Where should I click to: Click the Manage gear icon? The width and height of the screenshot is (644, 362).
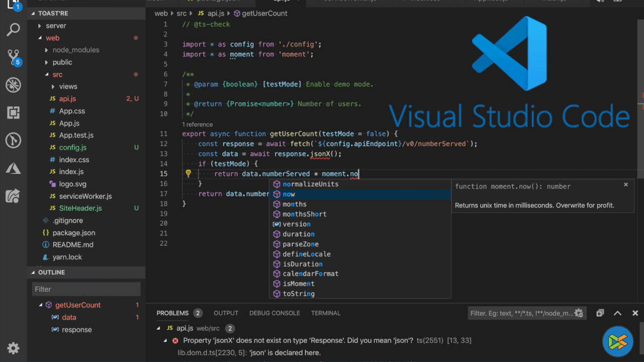tap(13, 348)
